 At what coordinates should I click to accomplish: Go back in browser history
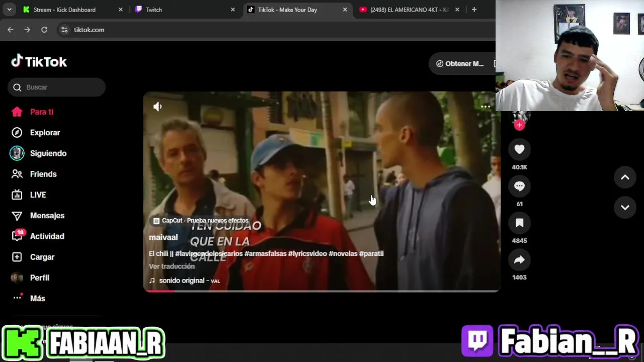(x=11, y=30)
